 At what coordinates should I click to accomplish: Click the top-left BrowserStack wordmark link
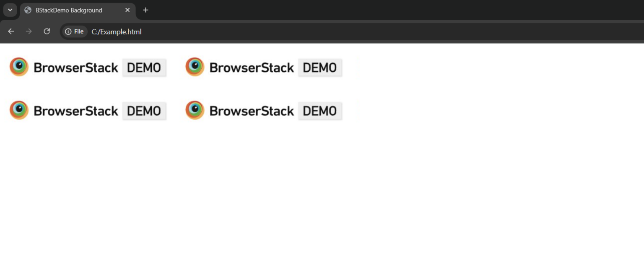click(76, 67)
